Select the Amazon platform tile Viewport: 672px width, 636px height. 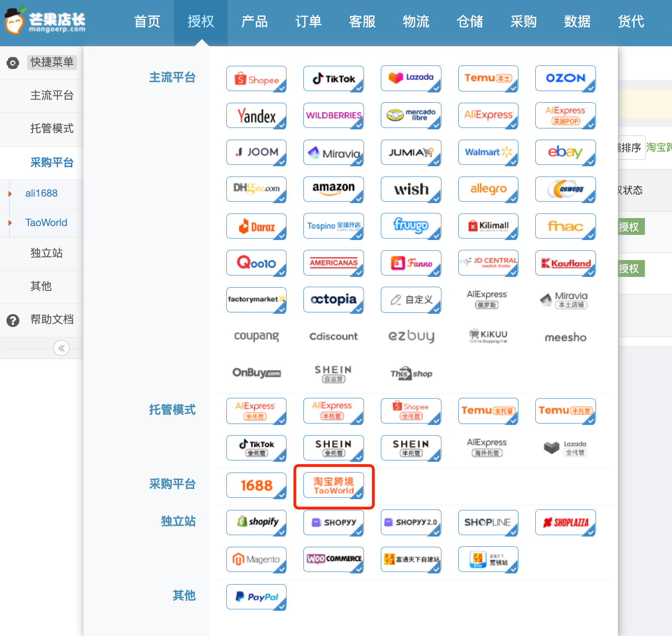333,190
